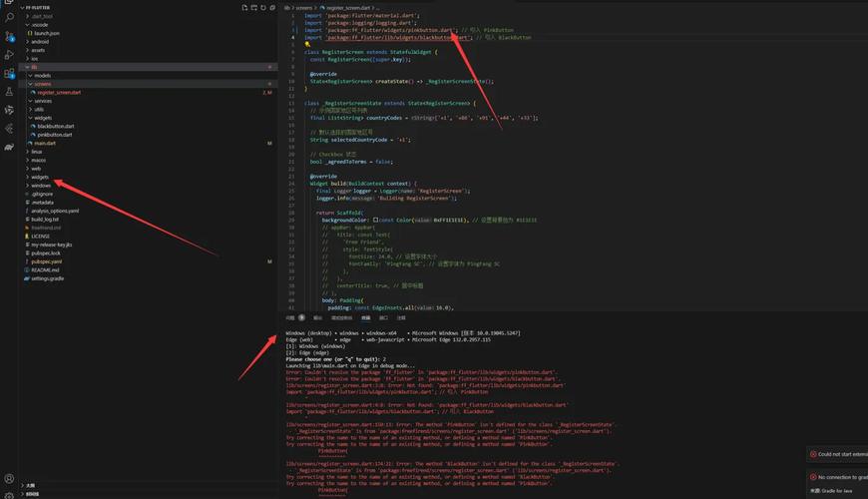The height and width of the screenshot is (499, 868).
Task: Switch to the Problems panel tab
Action: point(290,318)
